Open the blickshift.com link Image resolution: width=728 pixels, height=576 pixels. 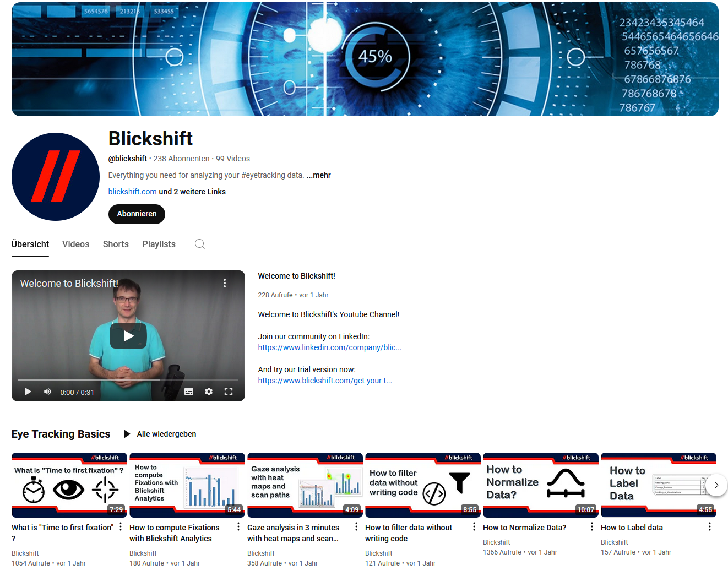click(132, 192)
